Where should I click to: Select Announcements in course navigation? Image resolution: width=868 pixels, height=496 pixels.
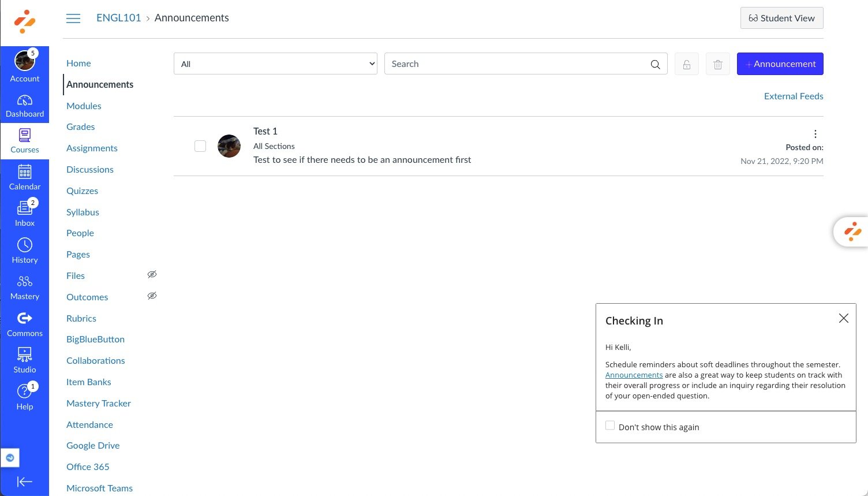click(100, 85)
